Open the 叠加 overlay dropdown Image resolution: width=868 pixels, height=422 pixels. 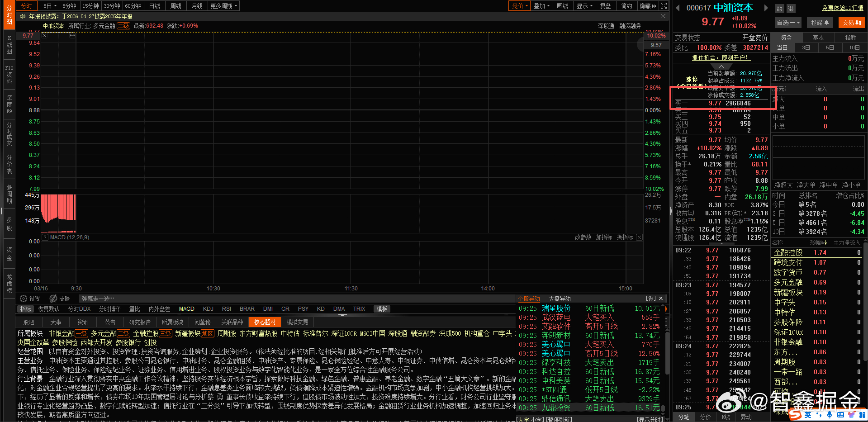coord(541,6)
